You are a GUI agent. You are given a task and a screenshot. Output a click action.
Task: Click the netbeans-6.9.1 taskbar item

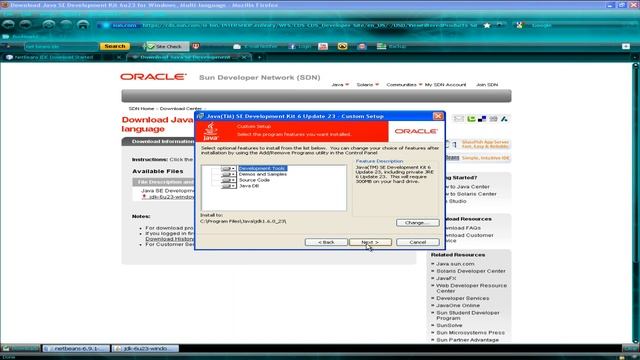[76, 349]
